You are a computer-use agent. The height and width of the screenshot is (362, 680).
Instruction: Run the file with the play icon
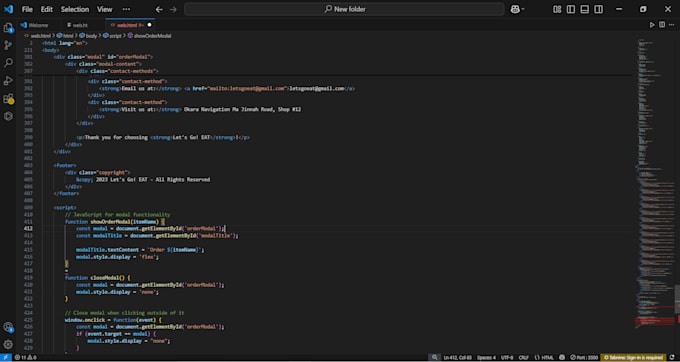point(652,25)
